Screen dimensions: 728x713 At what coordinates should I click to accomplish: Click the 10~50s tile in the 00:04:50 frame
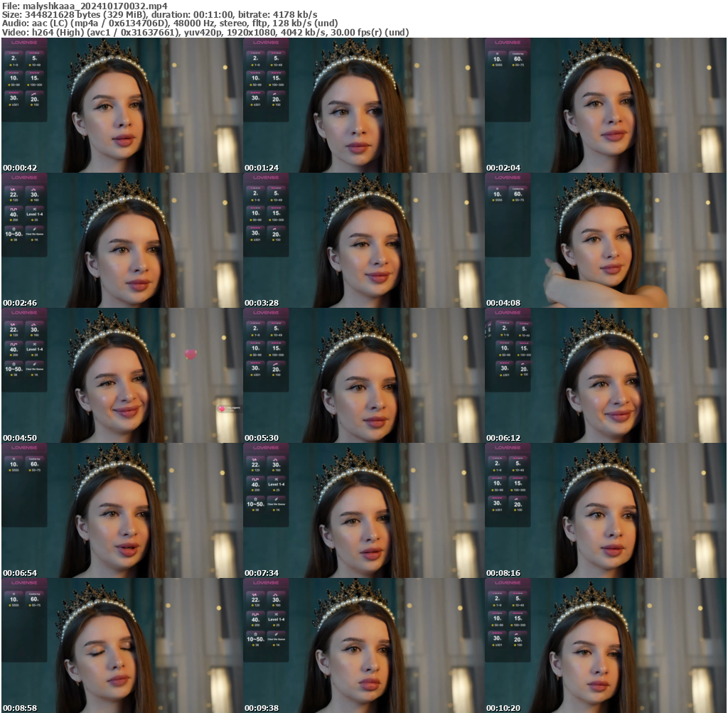pos(14,370)
